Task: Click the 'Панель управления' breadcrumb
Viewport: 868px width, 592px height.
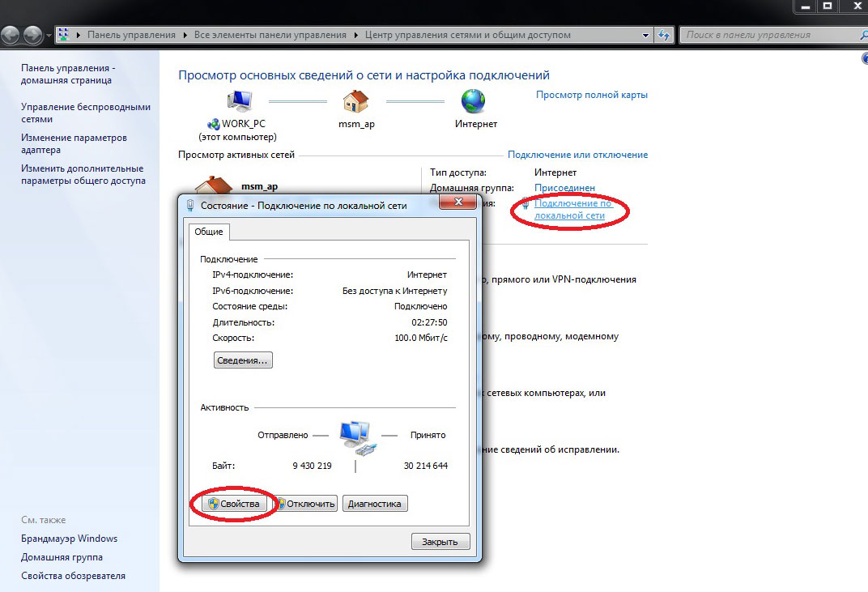Action: [131, 35]
